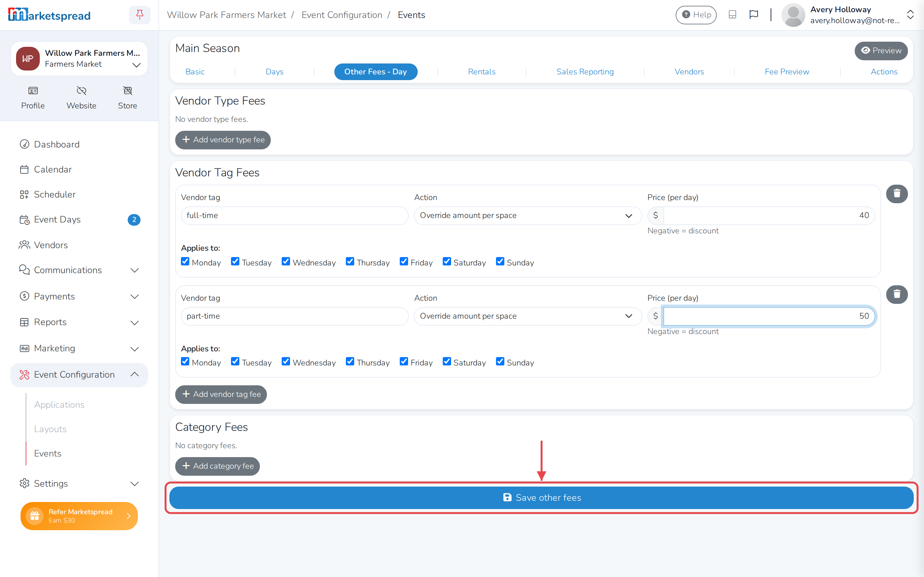Viewport: 924px width, 577px height.
Task: Expand the Payments sidebar menu
Action: 80,296
